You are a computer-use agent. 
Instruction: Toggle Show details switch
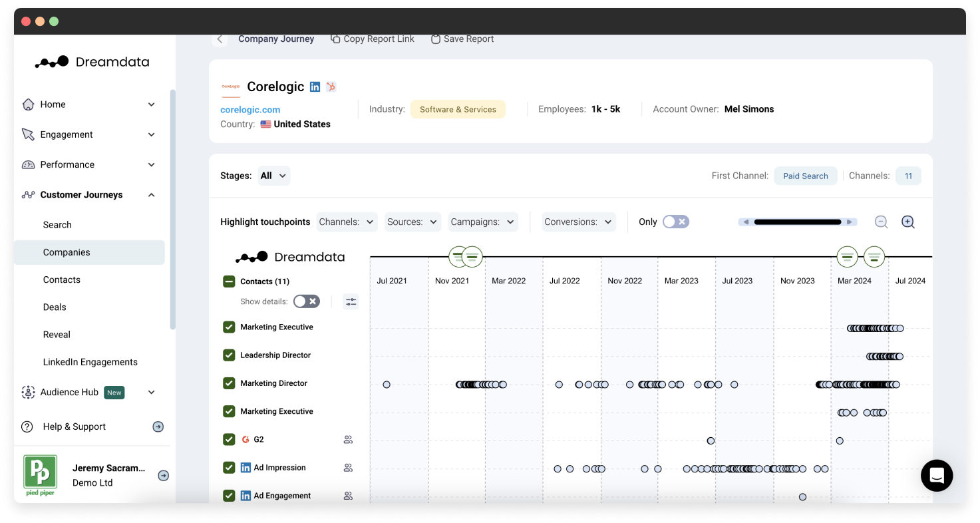point(306,301)
